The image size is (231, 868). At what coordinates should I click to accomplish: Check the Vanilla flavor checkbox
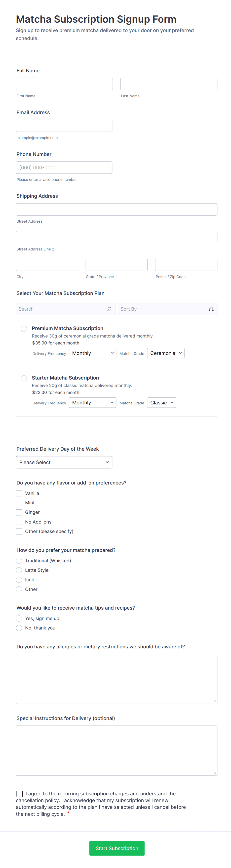click(x=19, y=493)
